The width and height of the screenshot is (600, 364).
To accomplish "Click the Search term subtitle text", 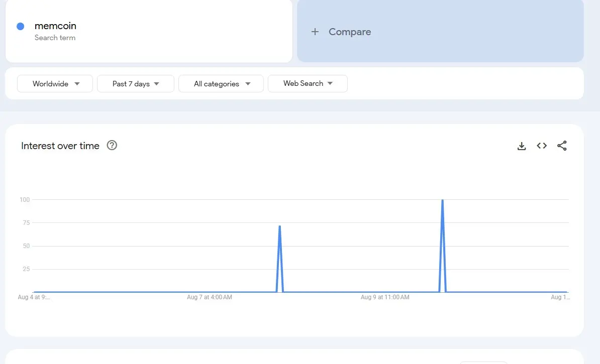I will 55,38.
